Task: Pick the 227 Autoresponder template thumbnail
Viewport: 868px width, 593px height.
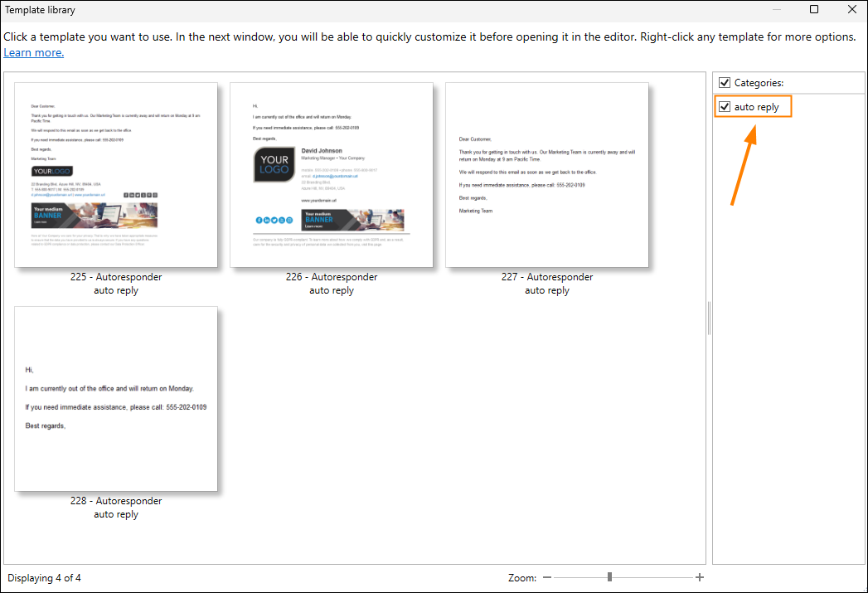Action: click(547, 175)
